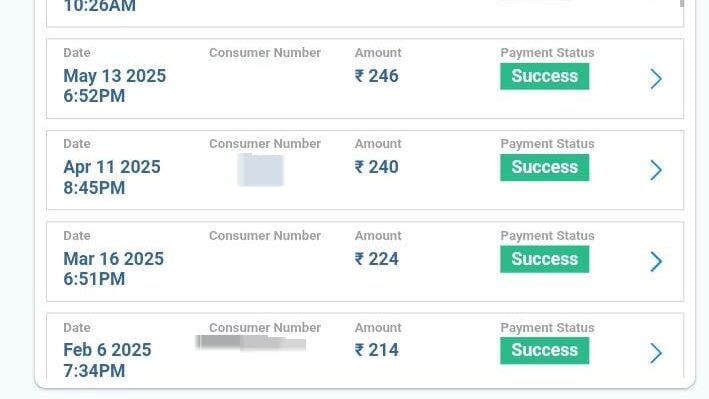Click Success badge for ₹ 224 payment
Viewport: 709px width, 399px height.
[x=544, y=259]
